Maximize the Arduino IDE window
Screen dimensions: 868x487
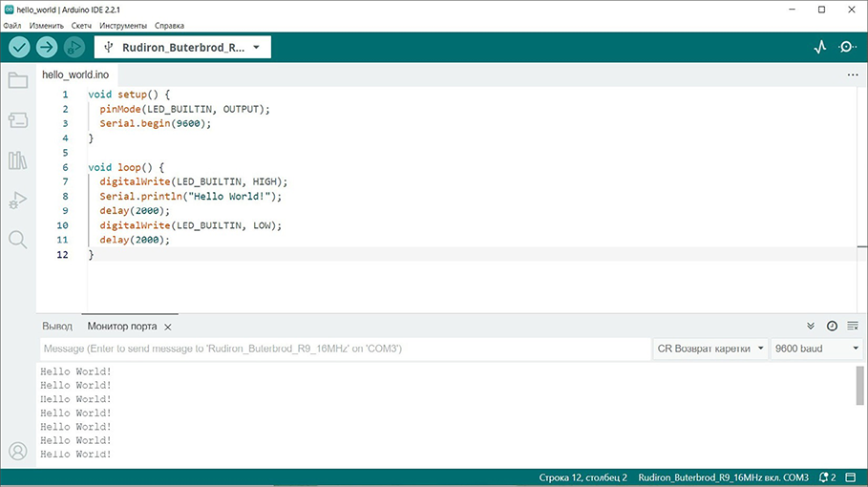click(821, 10)
